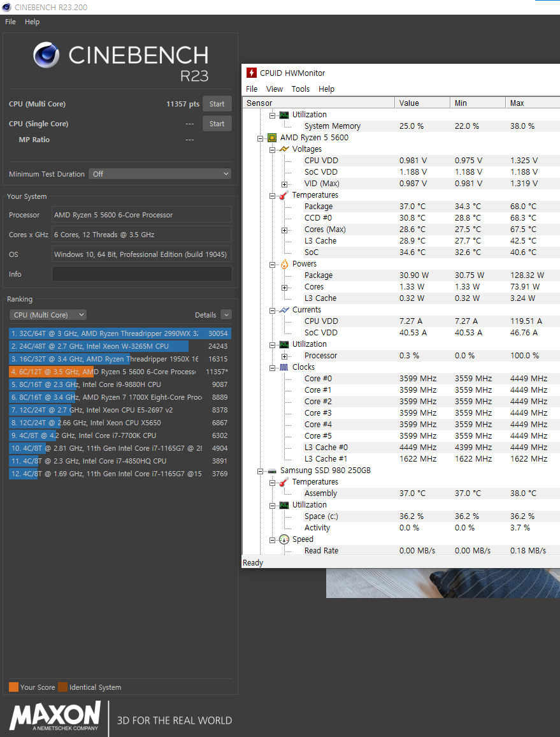Click the Samsung SSD 980 drive icon
Viewport: 560px width, 737px height.
tap(272, 471)
